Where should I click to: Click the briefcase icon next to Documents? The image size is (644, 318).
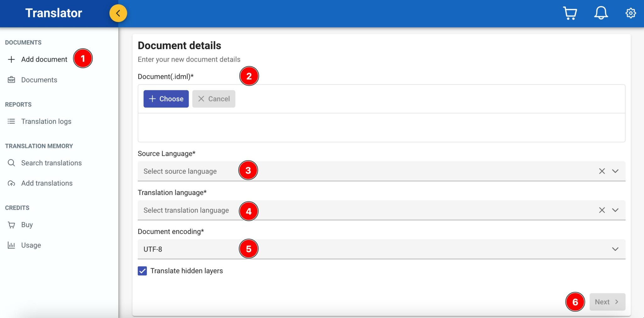(x=11, y=80)
